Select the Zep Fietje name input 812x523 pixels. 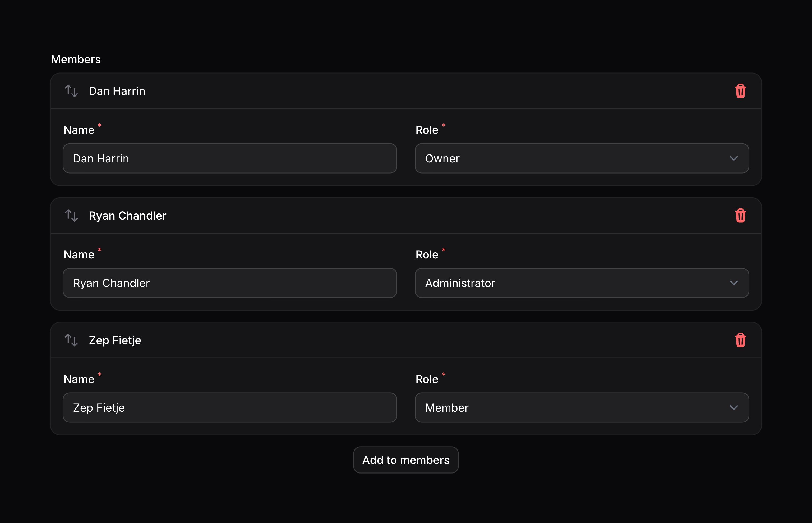[230, 407]
